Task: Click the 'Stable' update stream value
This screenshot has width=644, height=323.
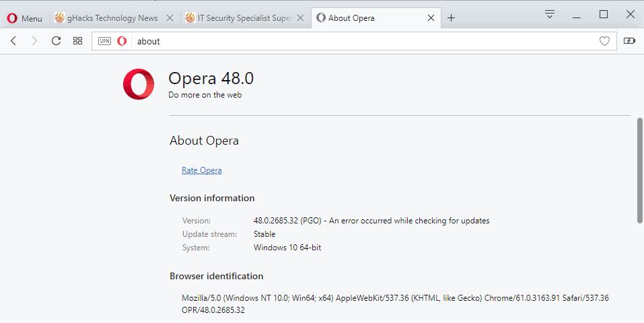Action: click(x=264, y=234)
